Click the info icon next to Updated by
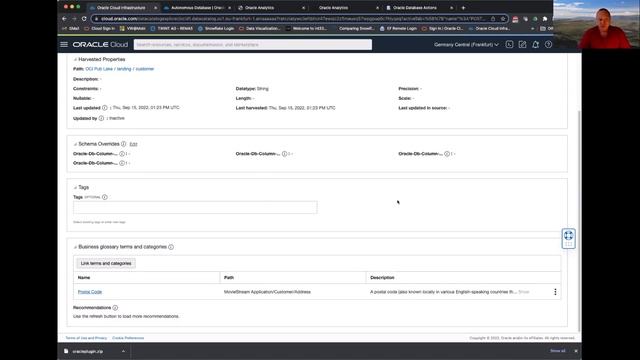The image size is (640, 360). (x=101, y=118)
